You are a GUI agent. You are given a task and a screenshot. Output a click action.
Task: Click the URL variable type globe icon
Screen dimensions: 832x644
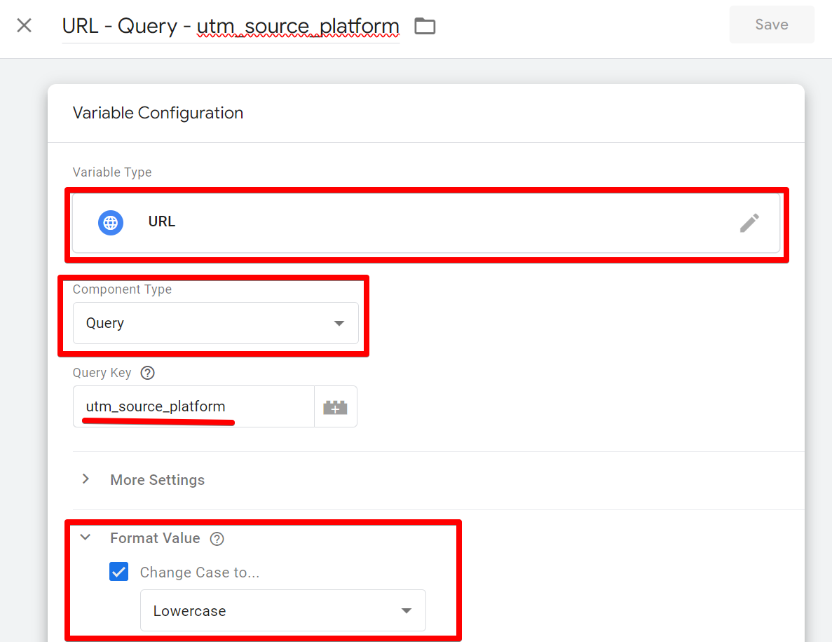coord(110,222)
